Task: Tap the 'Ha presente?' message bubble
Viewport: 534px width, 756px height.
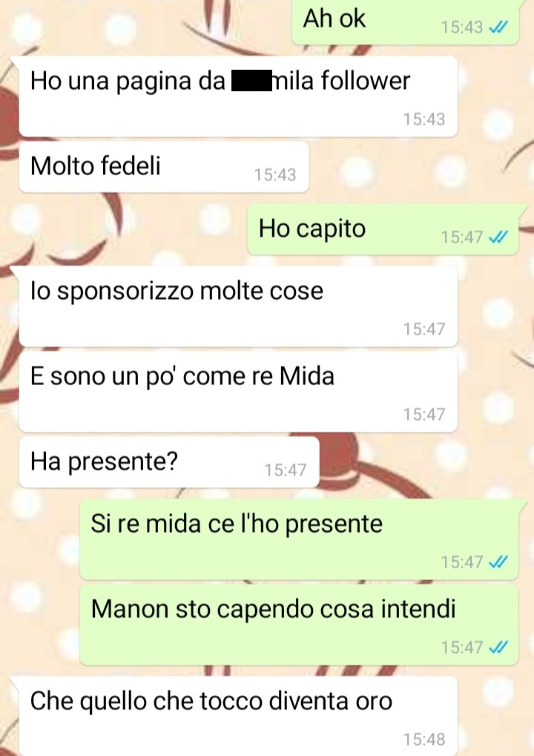Action: tap(169, 463)
